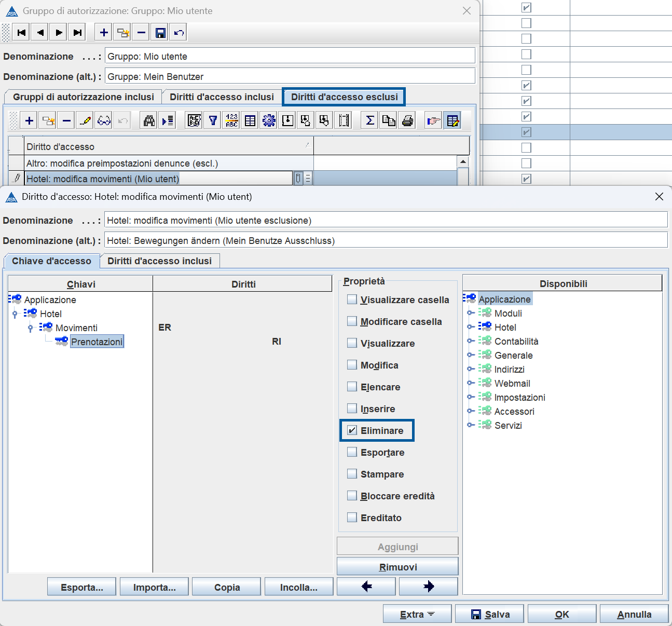Click the sigma sum icon
Screen dimensions: 672x626
click(370, 121)
